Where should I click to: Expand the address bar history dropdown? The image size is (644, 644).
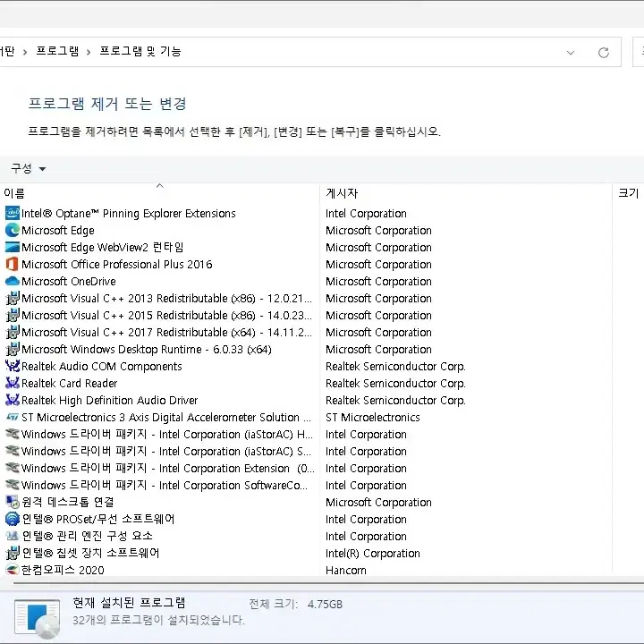tap(571, 53)
